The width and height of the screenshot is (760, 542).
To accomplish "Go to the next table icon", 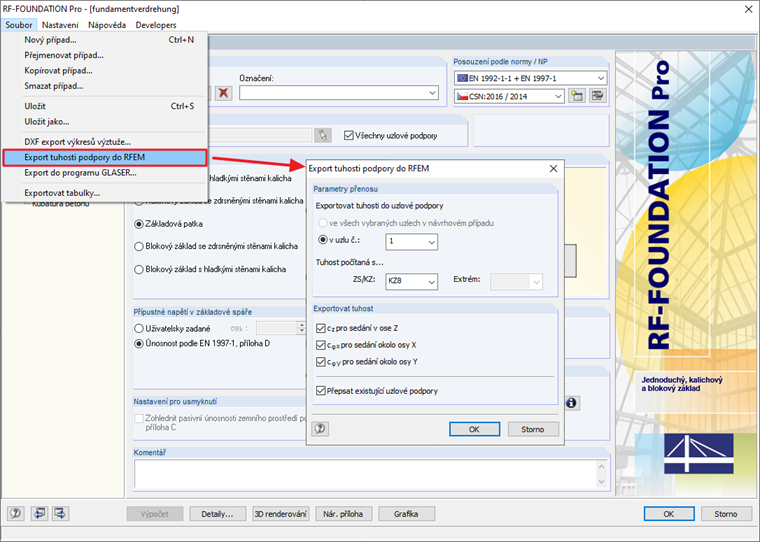I will click(61, 513).
